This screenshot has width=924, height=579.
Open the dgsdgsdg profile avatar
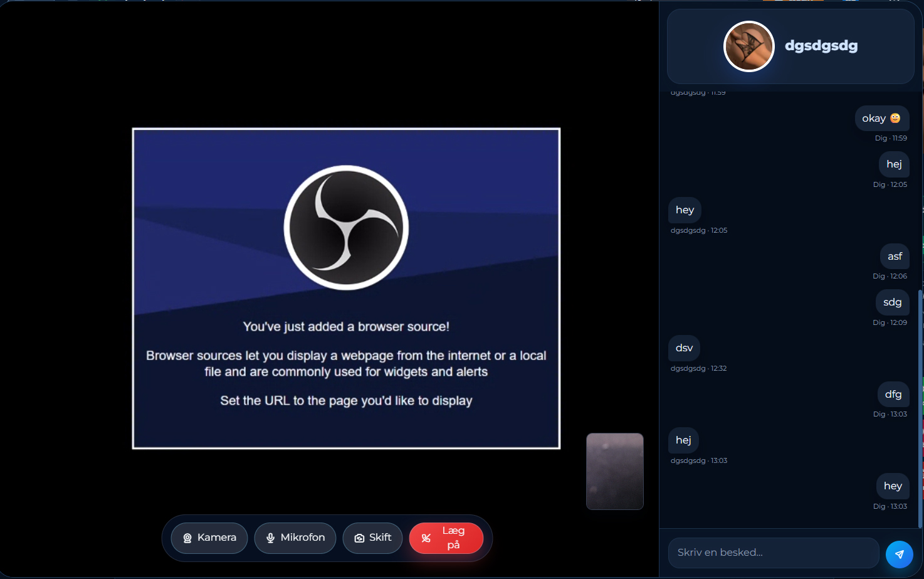coord(749,46)
